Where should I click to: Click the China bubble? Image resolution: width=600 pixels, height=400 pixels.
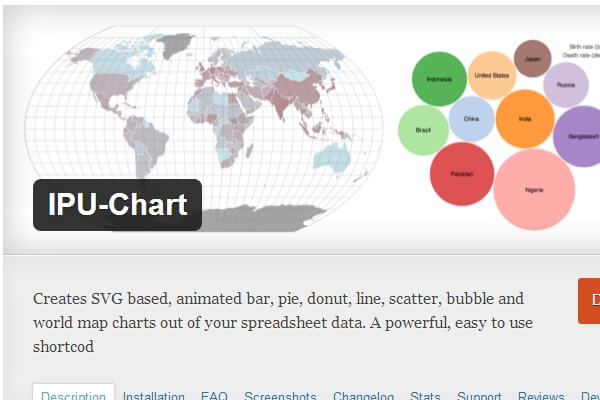471,119
